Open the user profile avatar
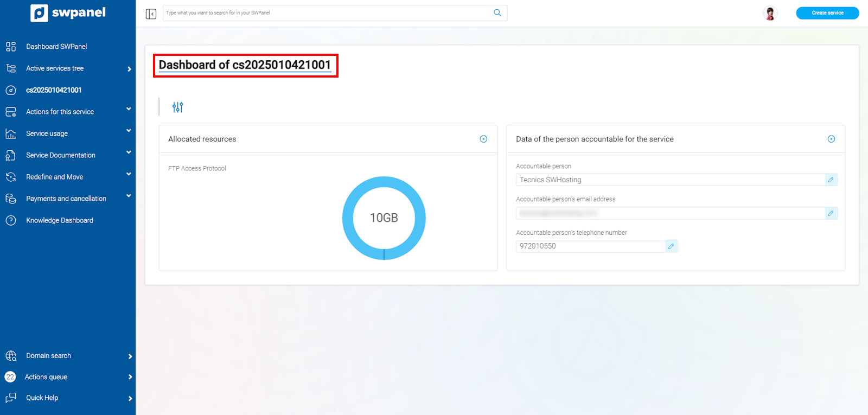 click(x=770, y=13)
